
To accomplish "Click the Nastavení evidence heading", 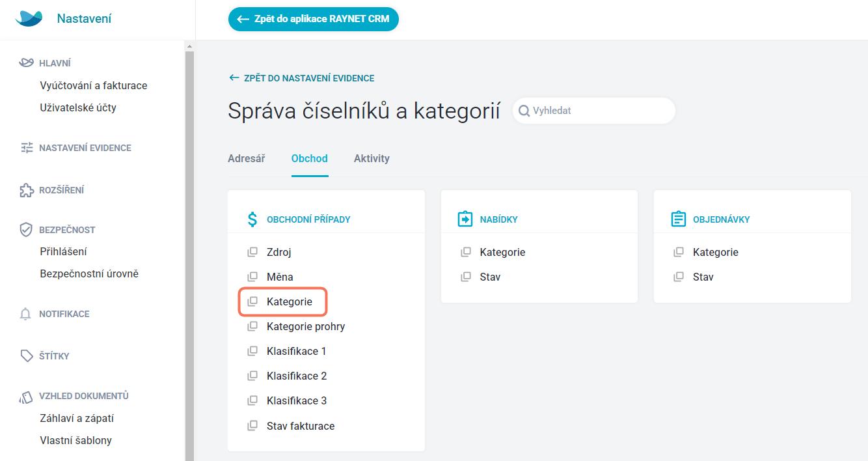I will click(x=85, y=148).
